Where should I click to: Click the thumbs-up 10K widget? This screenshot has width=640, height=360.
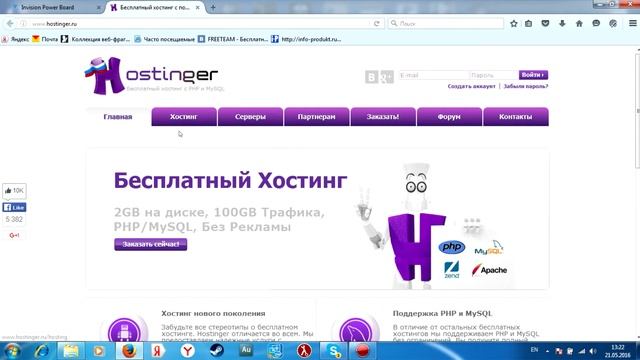click(x=14, y=191)
